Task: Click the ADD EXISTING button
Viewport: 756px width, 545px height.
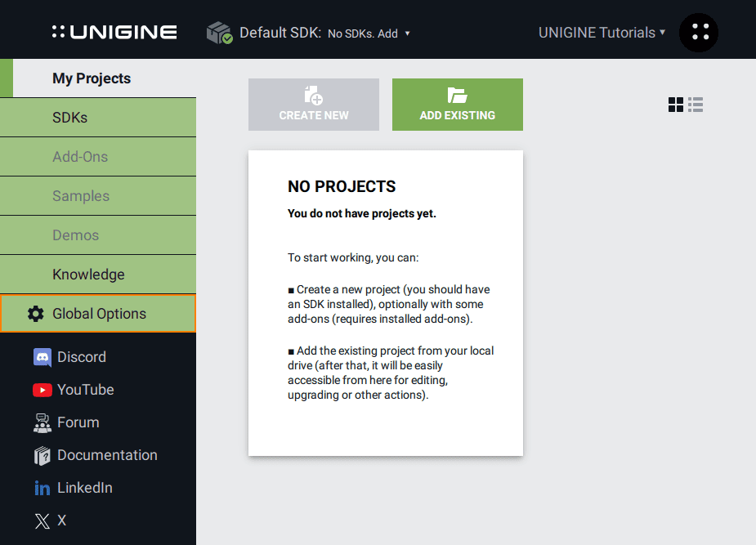Action: click(457, 105)
